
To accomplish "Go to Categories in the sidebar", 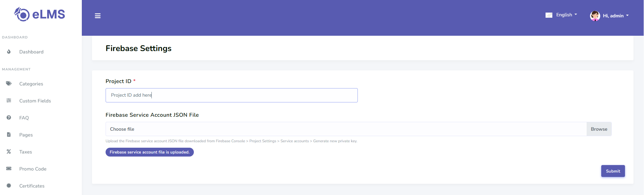I will click(x=31, y=84).
